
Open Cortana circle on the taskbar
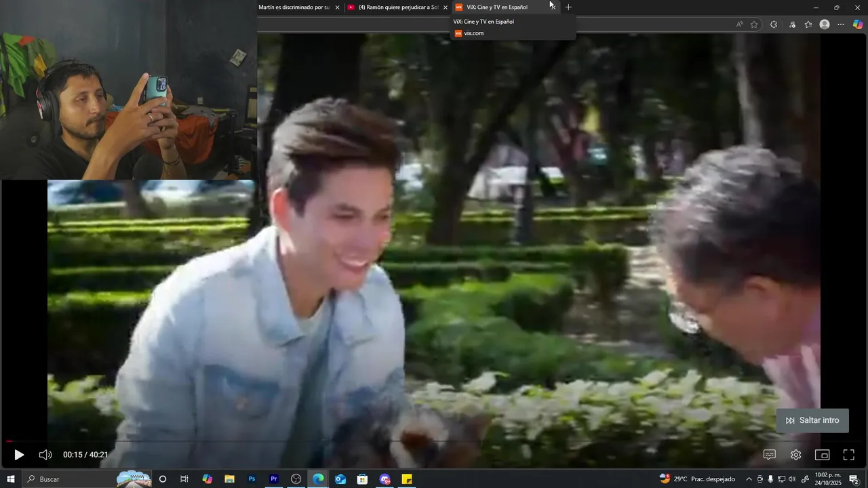tap(163, 479)
